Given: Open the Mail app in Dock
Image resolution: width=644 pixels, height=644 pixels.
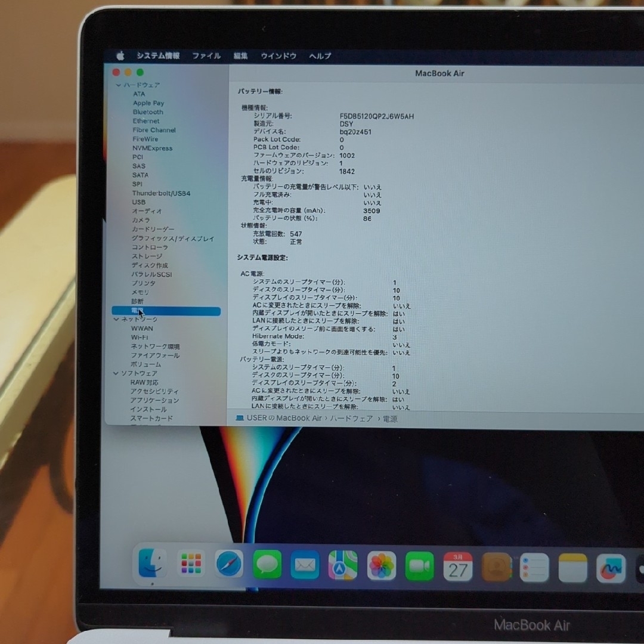Looking at the screenshot, I should (x=305, y=565).
